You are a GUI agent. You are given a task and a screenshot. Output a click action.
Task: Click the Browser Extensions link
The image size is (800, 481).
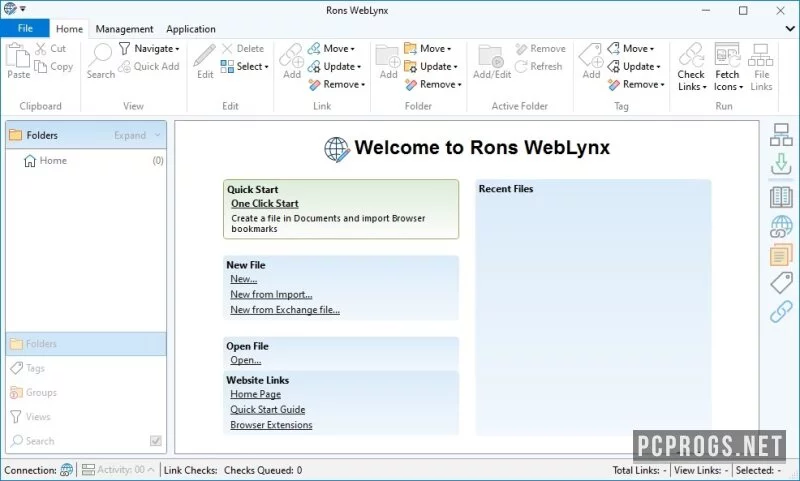point(271,425)
